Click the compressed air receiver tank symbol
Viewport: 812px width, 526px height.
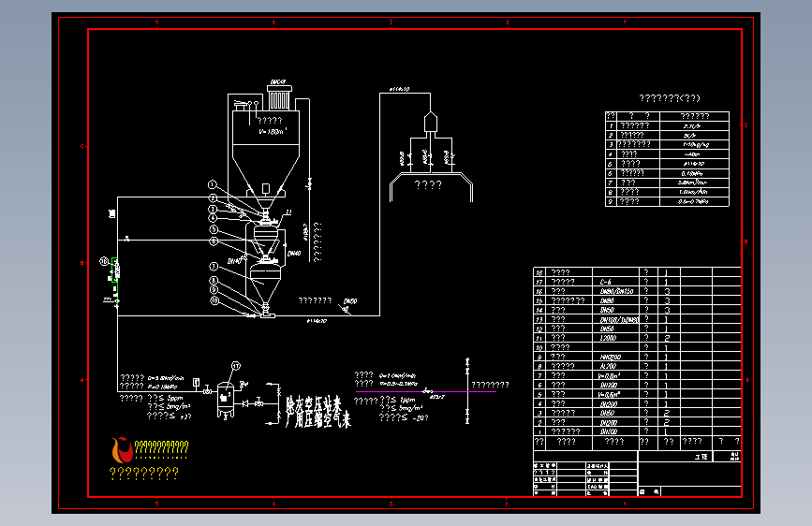[226, 401]
